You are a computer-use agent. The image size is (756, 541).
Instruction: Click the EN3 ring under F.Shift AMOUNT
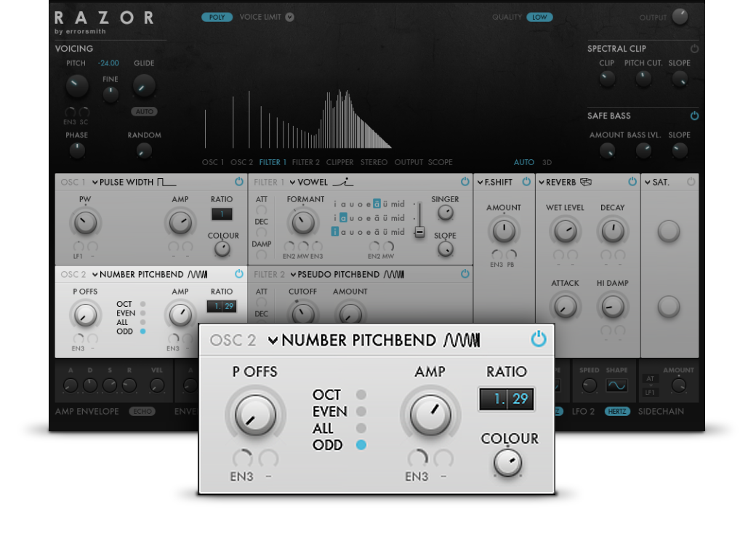pos(496,255)
